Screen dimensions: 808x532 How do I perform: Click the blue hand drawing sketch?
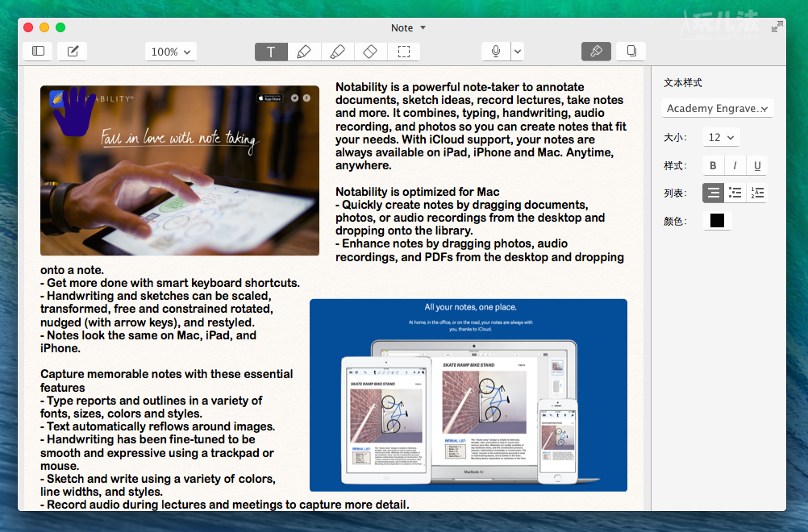click(x=74, y=110)
